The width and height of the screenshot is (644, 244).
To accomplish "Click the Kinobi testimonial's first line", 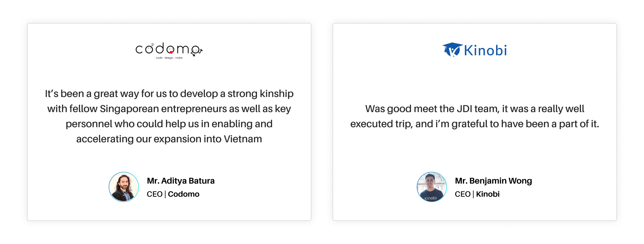I will click(x=475, y=109).
